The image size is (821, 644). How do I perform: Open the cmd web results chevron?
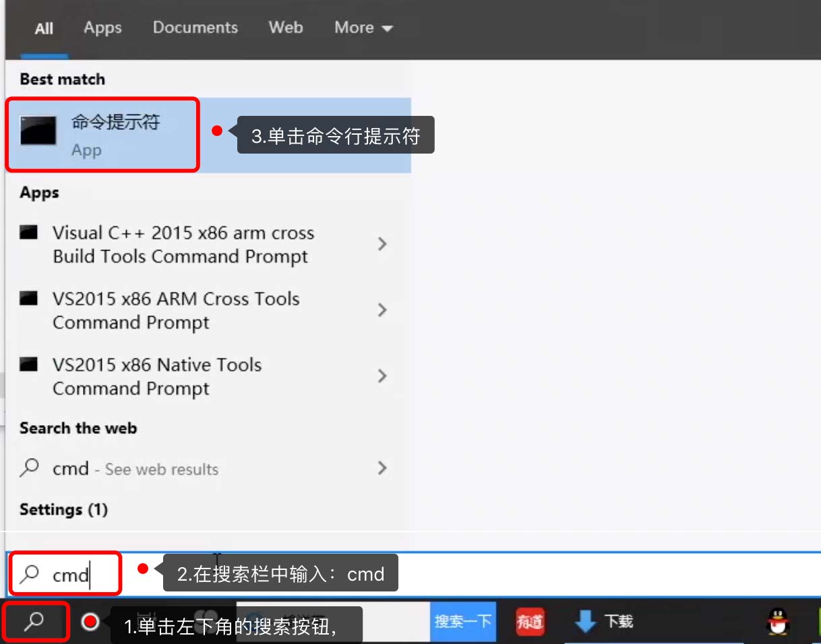coord(382,468)
